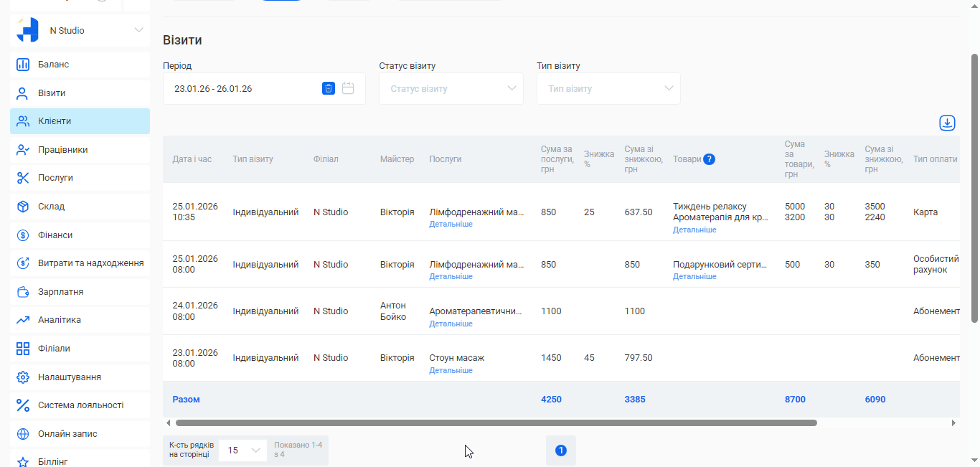Screen dimensions: 980x467
Task: Change rows per page dropdown showing 15
Action: (x=242, y=451)
